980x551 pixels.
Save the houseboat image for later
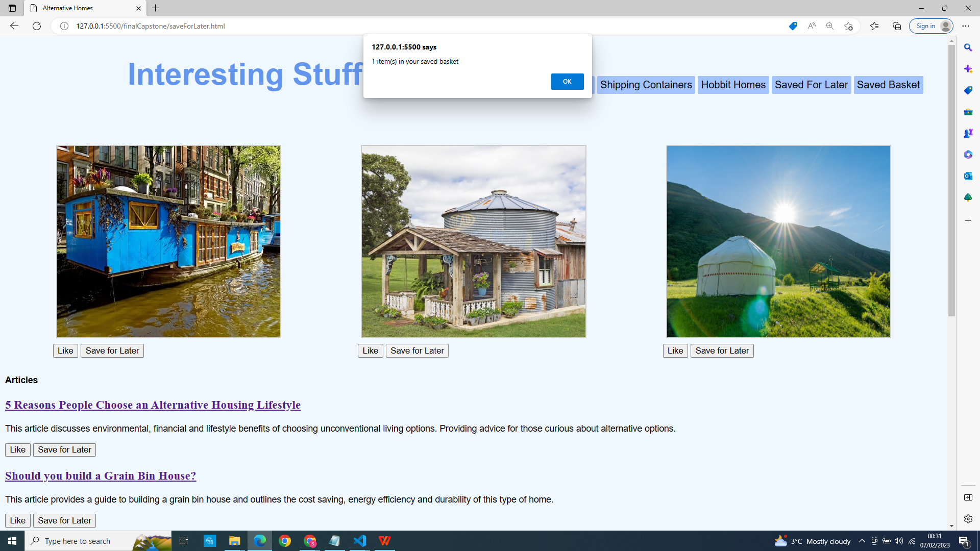tap(112, 350)
